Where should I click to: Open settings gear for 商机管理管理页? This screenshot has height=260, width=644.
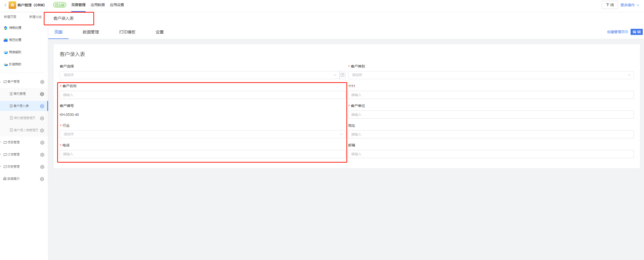coord(42,118)
